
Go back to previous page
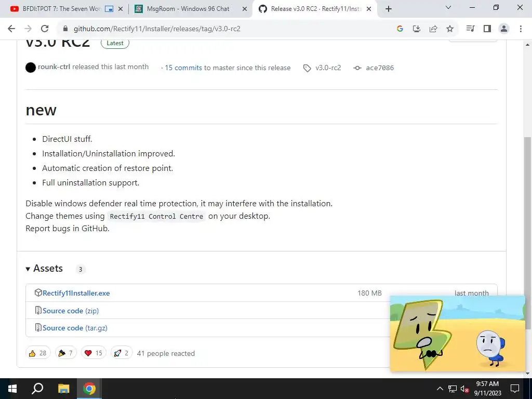pyautogui.click(x=11, y=29)
